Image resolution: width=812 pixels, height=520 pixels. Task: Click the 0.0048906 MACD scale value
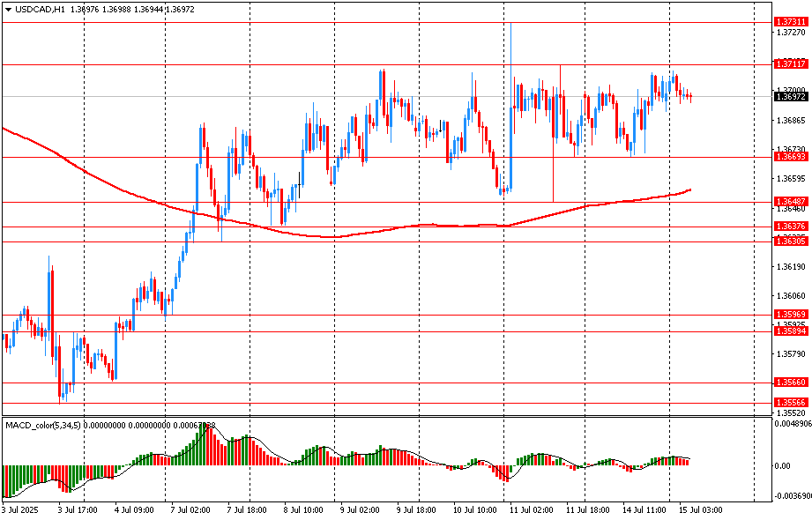click(793, 424)
